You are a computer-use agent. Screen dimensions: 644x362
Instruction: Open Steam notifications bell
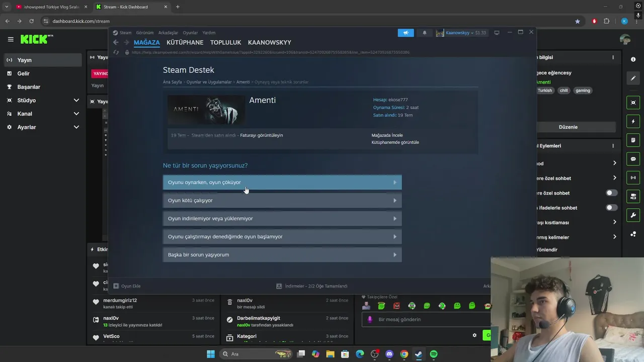[x=424, y=33]
